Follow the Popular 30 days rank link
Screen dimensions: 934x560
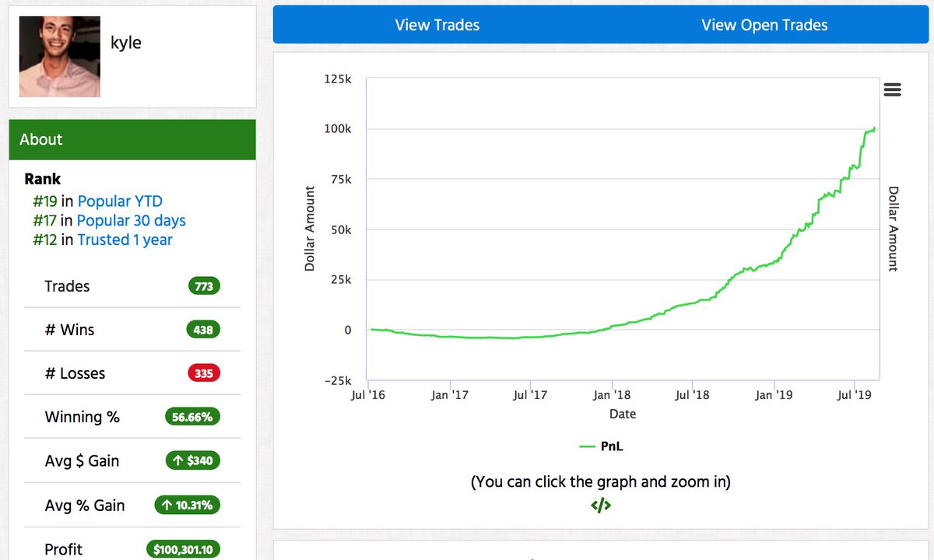132,221
